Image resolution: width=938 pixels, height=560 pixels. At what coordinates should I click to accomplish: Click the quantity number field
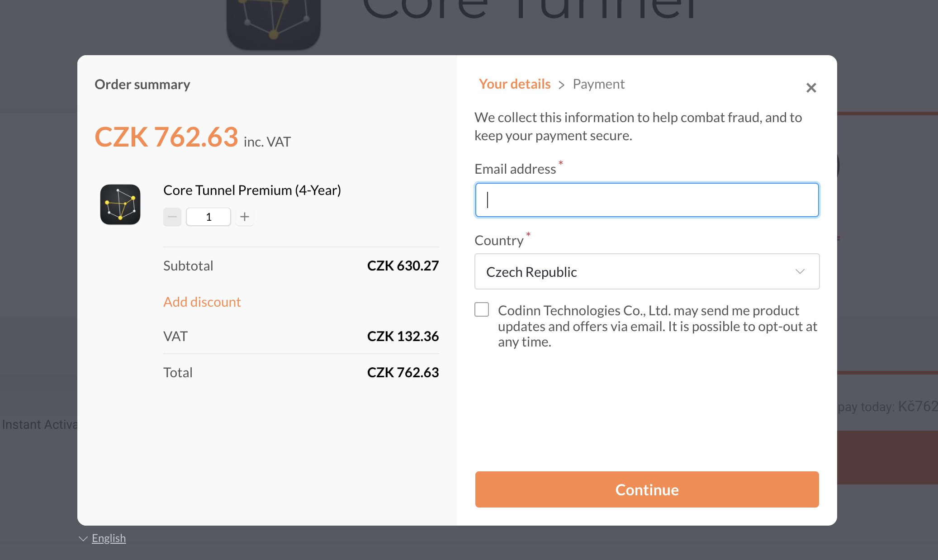point(208,217)
